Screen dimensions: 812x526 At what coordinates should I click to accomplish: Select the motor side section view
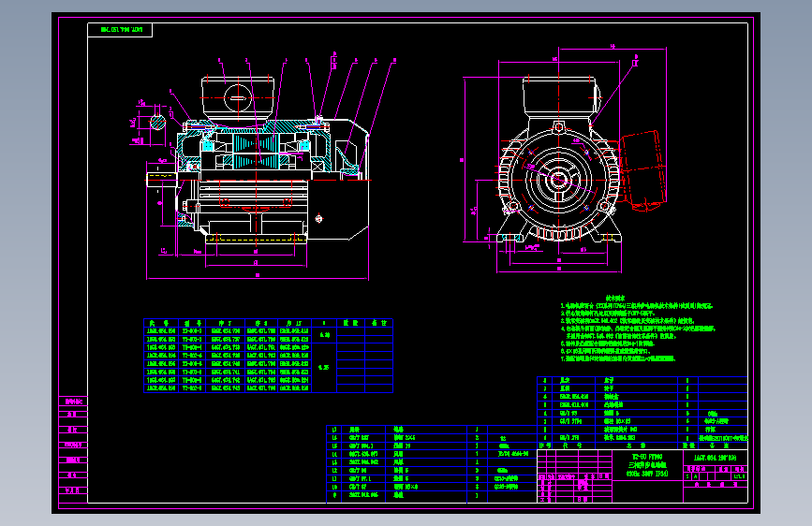coord(258,159)
